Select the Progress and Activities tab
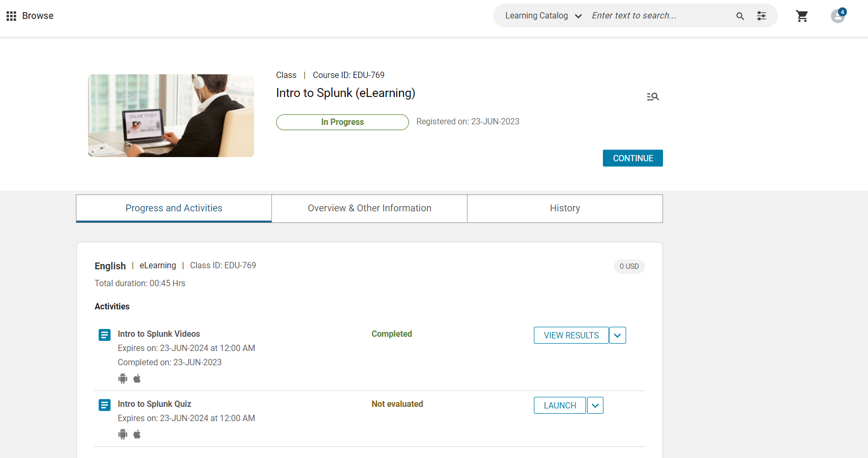Viewport: 868px width, 458px height. coord(174,208)
